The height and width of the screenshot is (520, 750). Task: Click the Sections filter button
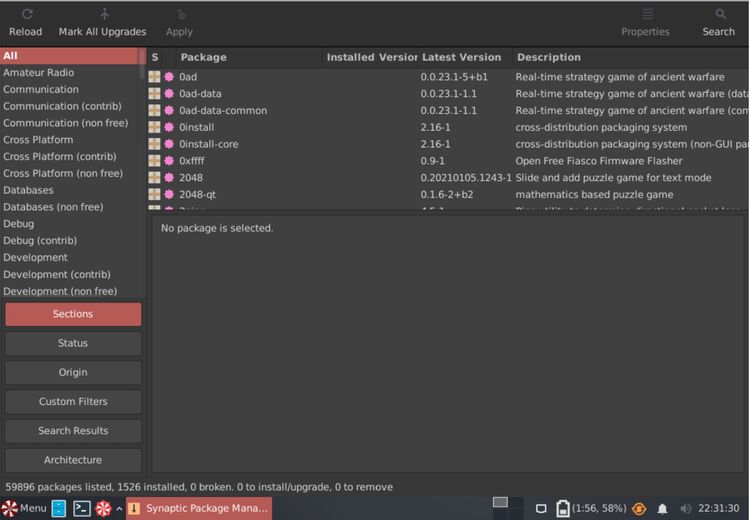click(73, 314)
